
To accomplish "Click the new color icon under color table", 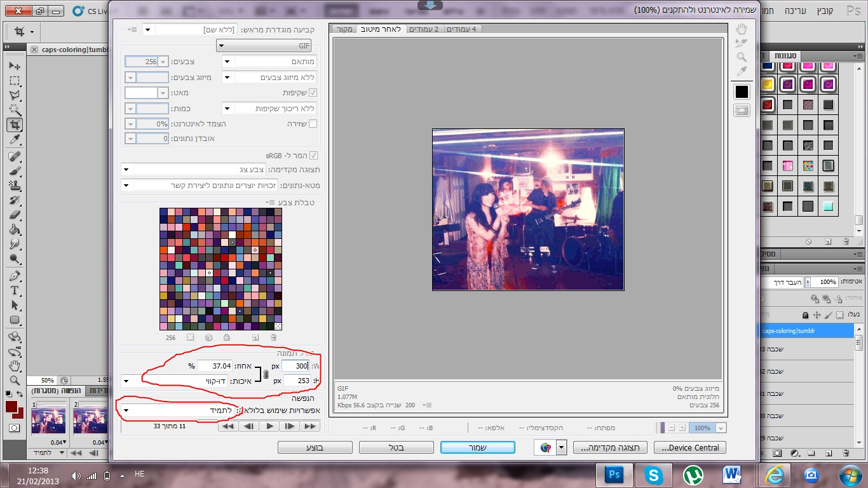I will pyautogui.click(x=255, y=337).
